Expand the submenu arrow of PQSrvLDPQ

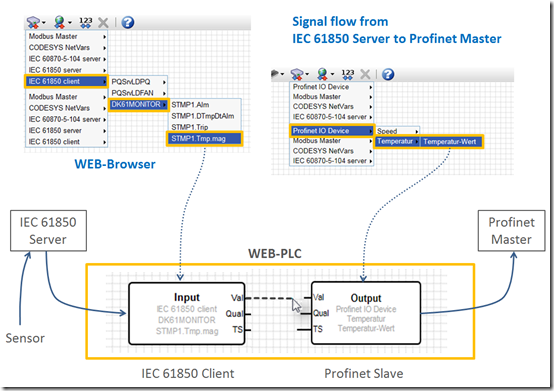164,82
